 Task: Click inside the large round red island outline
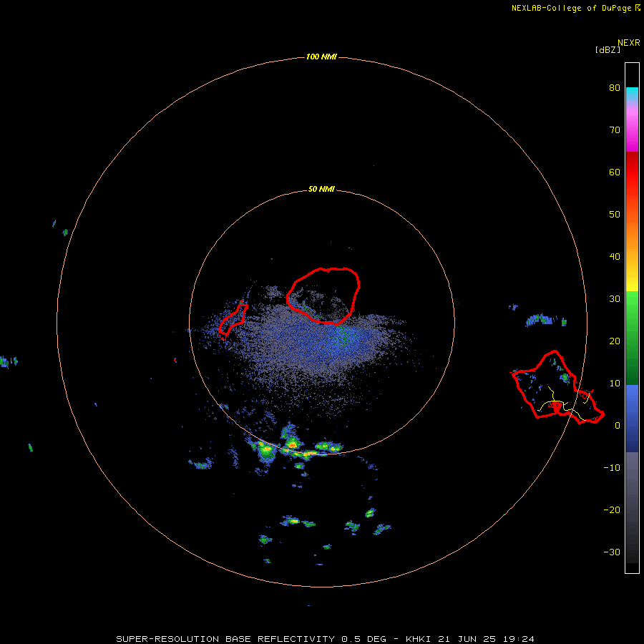click(323, 296)
